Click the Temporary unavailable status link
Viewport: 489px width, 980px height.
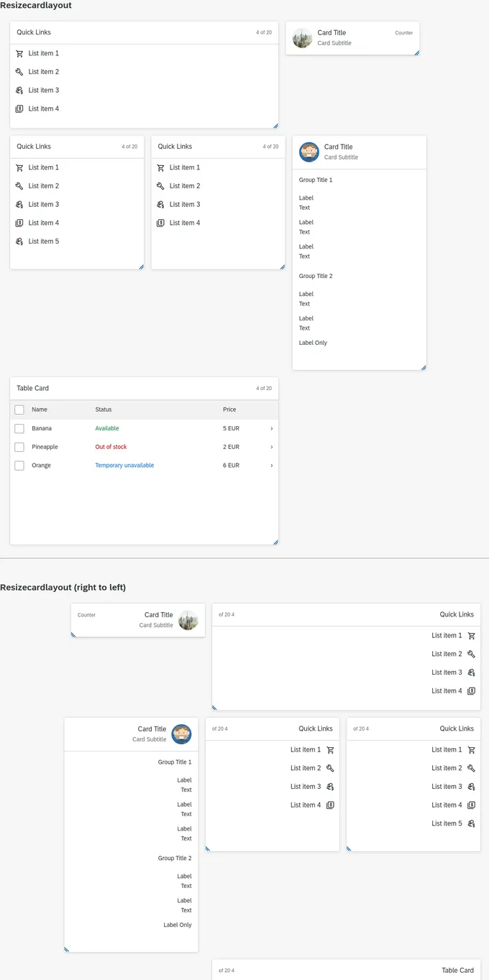(124, 466)
